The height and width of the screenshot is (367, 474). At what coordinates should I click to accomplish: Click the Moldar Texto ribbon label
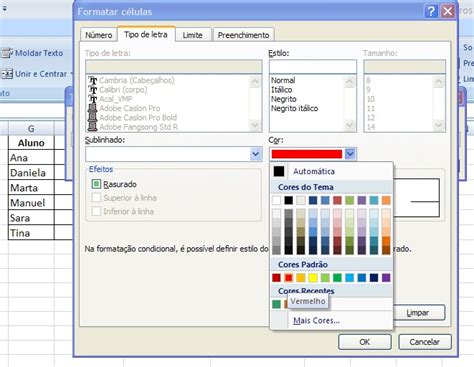click(39, 53)
